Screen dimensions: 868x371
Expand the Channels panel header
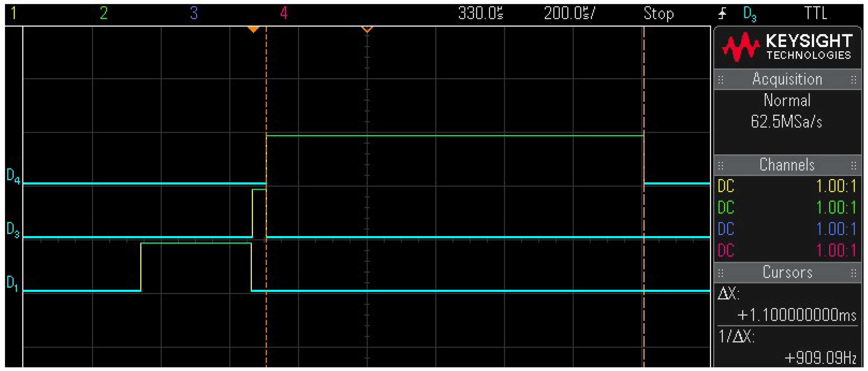tap(787, 165)
